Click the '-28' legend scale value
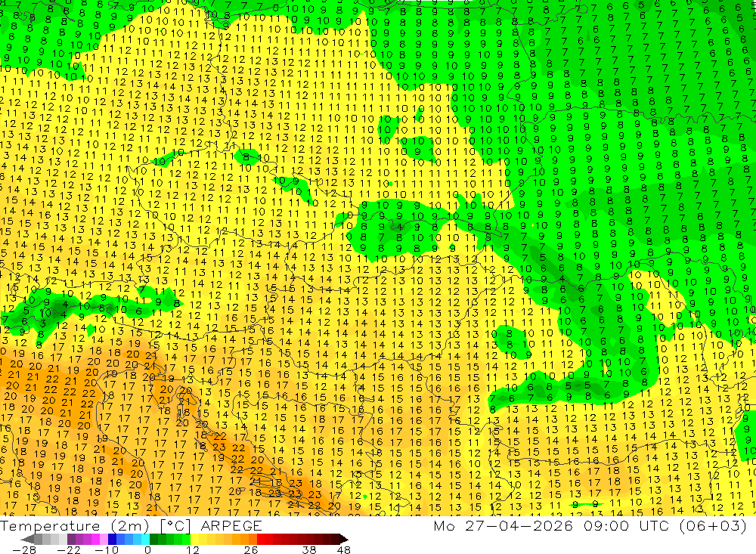 [x=24, y=549]
